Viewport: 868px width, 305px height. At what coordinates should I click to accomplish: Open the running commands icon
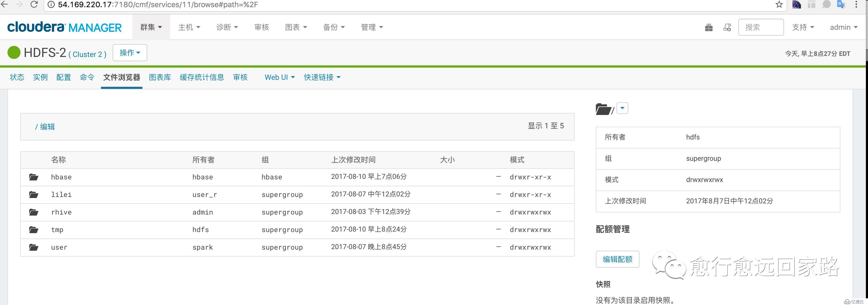(727, 27)
